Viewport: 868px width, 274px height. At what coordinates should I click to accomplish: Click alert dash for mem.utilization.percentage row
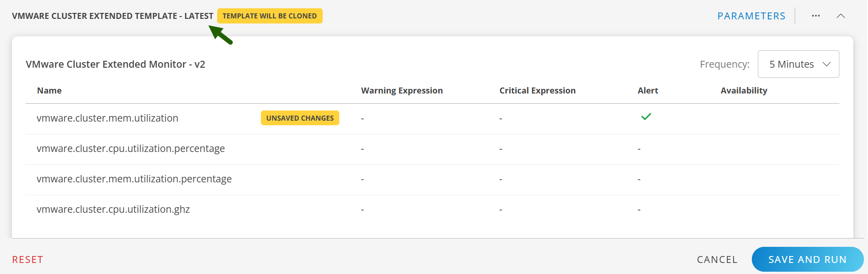coord(639,179)
